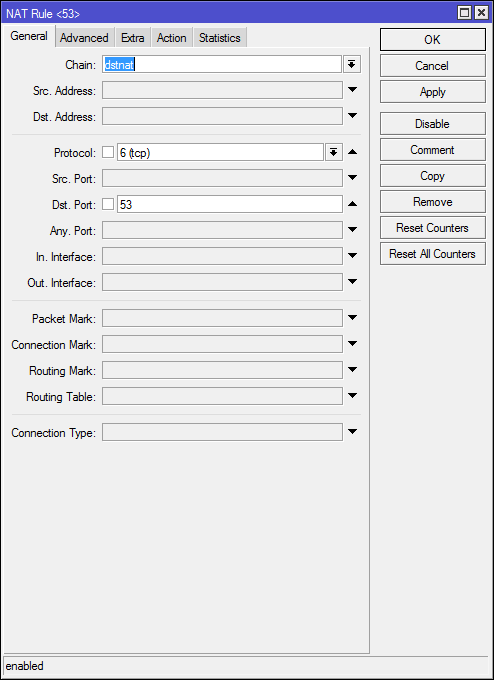Open the Protocol list dropdown button
The width and height of the screenshot is (494, 680).
click(333, 152)
